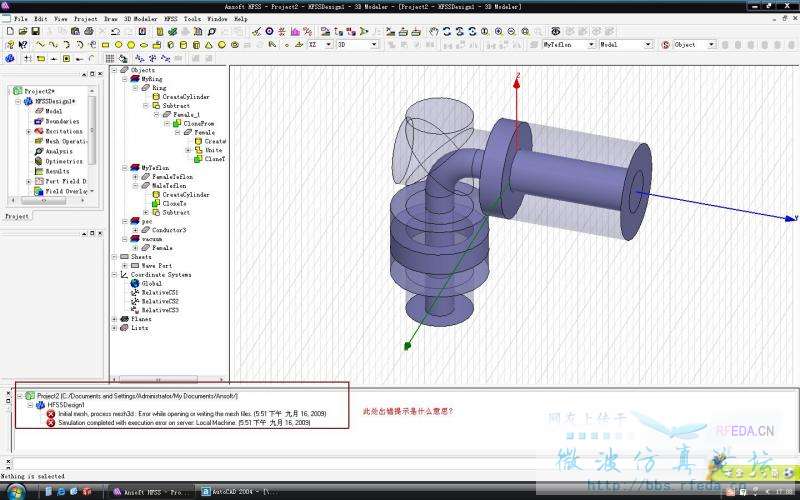Select Optimetrics in project tree
This screenshot has width=800, height=500.
pos(64,161)
